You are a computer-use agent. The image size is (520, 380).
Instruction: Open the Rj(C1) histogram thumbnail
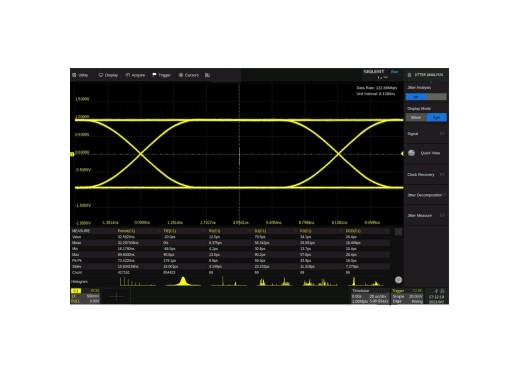(229, 281)
